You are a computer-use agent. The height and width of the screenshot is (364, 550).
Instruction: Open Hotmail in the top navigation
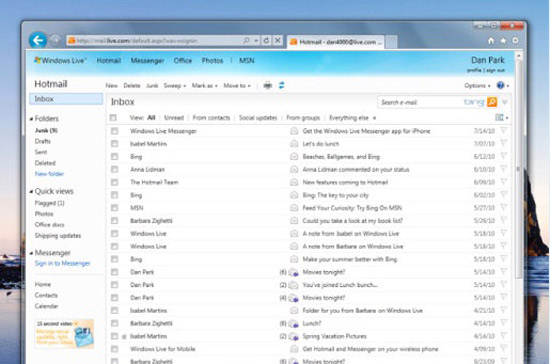109,61
